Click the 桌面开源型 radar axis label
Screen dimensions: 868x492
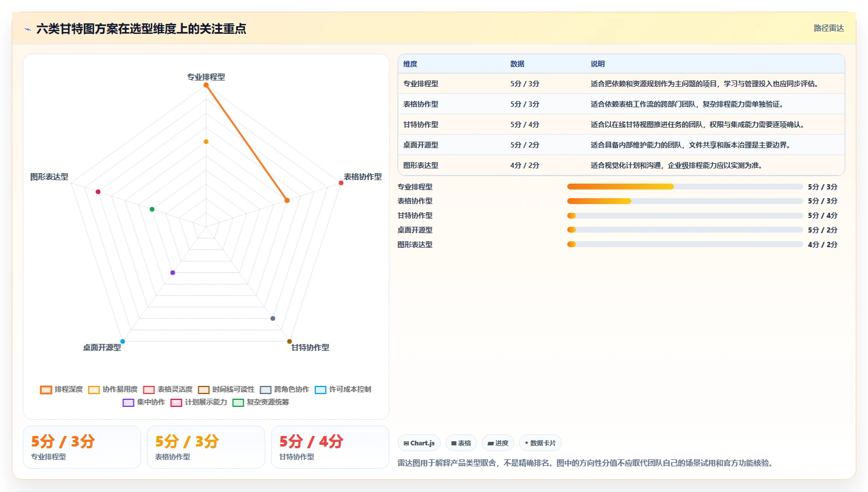point(102,347)
